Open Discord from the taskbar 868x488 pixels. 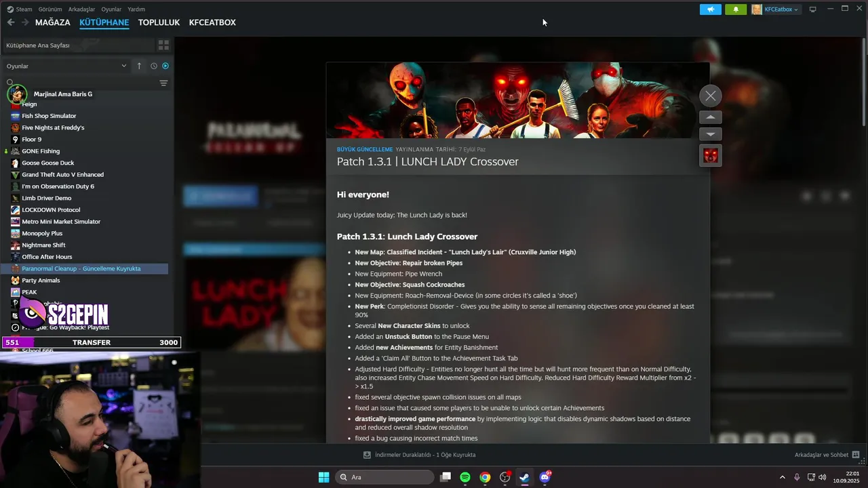tap(545, 477)
